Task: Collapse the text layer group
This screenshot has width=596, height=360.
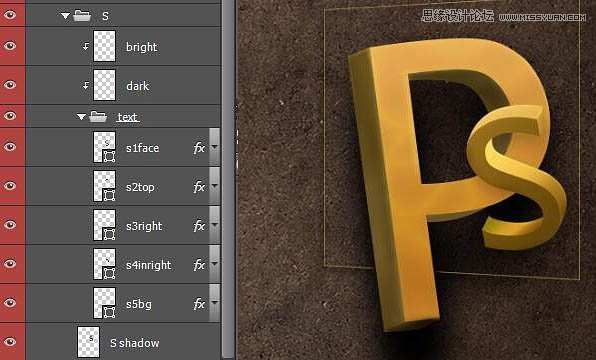Action: click(x=81, y=116)
